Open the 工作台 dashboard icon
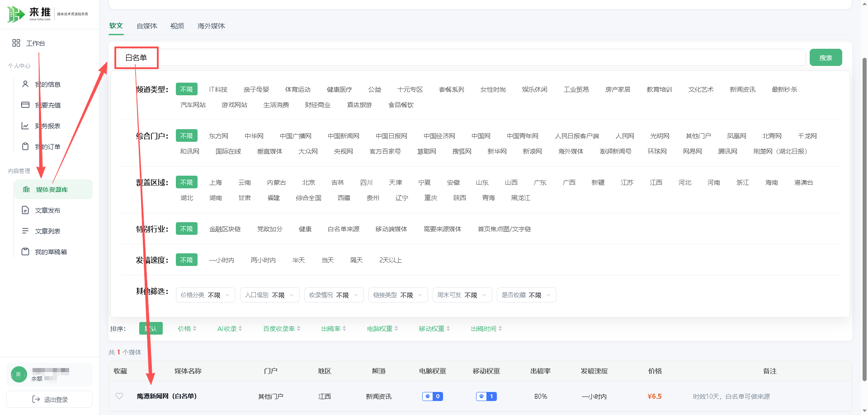 point(16,43)
